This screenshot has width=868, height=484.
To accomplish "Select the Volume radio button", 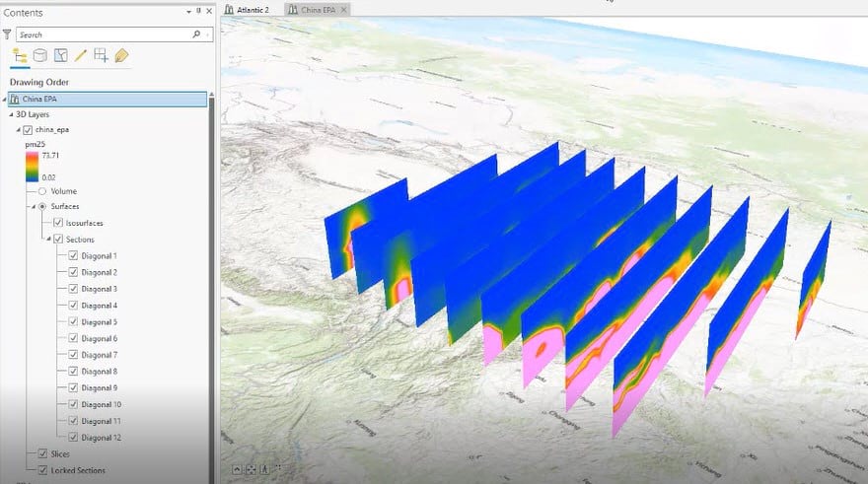I will coord(42,191).
